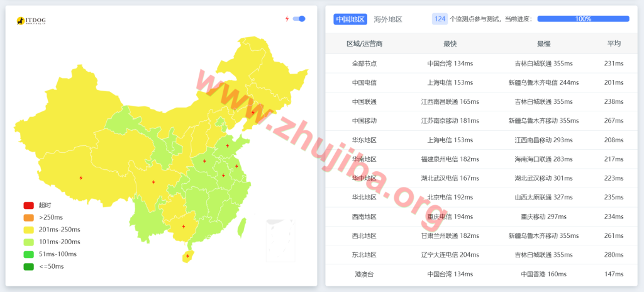Click the 280ms average for 东北地区
644x292 pixels.
tap(614, 255)
